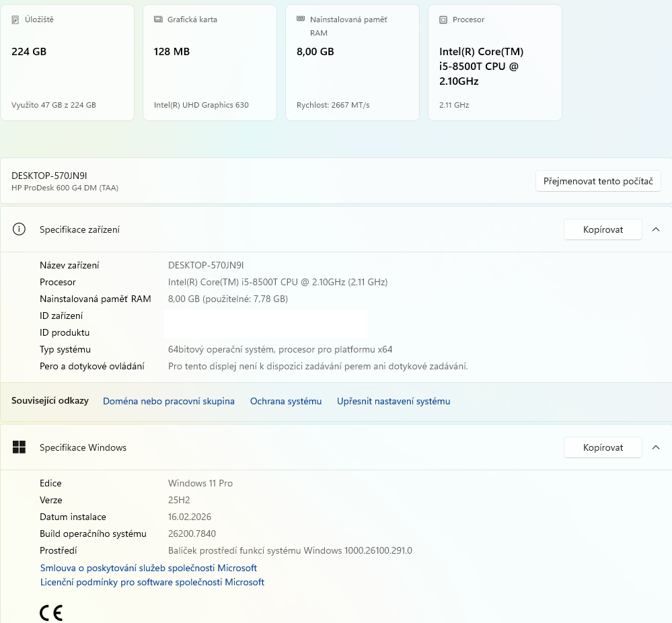
Task: Click the Windows logo beside Specifikace Windows
Action: point(19,447)
